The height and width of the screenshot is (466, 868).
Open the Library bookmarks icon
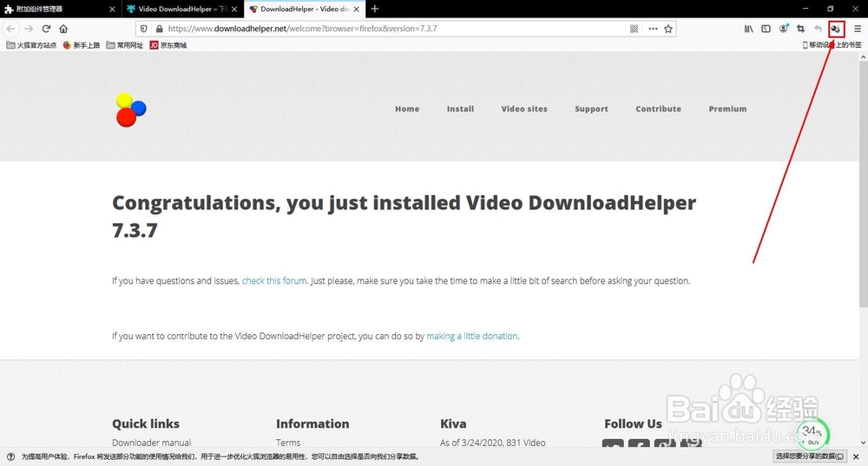[x=748, y=29]
